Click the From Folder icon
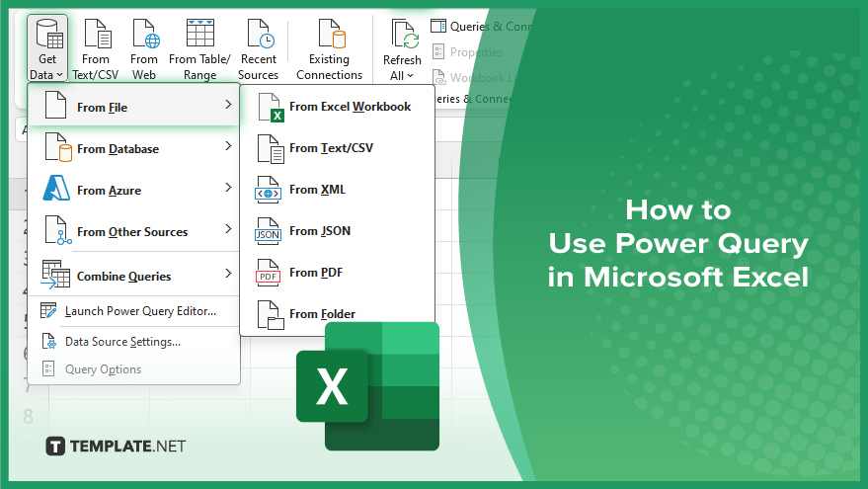868x489 pixels. tap(271, 315)
